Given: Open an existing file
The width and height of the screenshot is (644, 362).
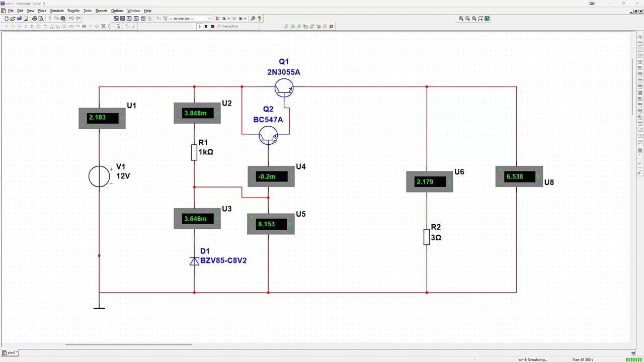Looking at the screenshot, I should [13, 19].
